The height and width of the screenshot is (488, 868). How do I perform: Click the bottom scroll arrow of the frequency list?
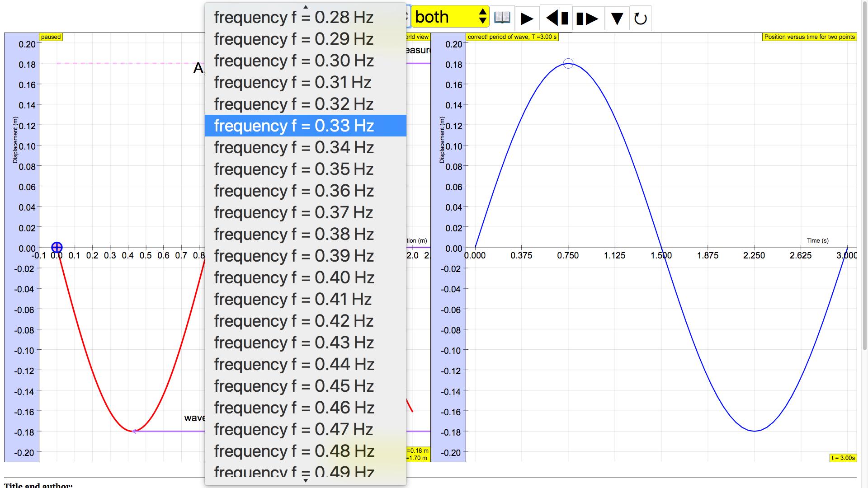point(306,480)
